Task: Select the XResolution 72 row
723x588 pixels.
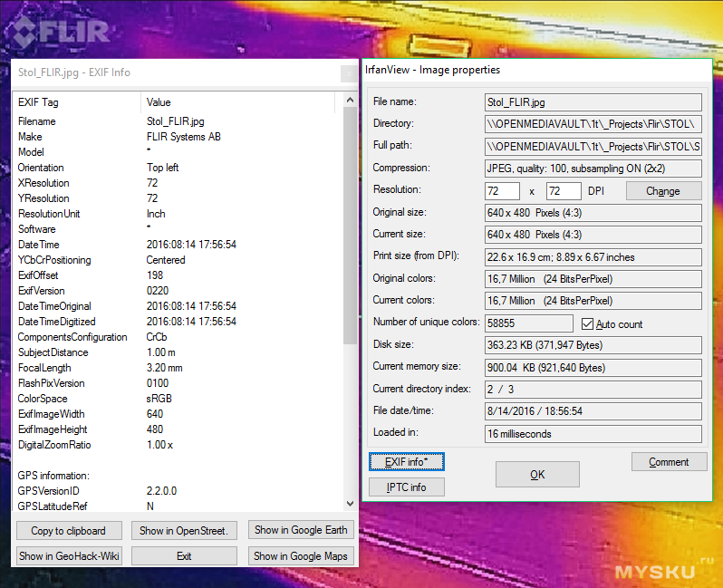Action: click(x=178, y=183)
